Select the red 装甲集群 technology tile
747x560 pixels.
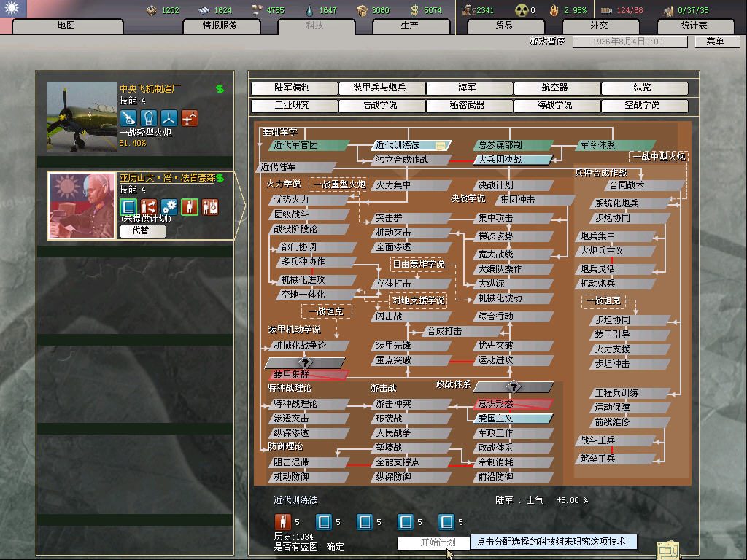(x=308, y=376)
